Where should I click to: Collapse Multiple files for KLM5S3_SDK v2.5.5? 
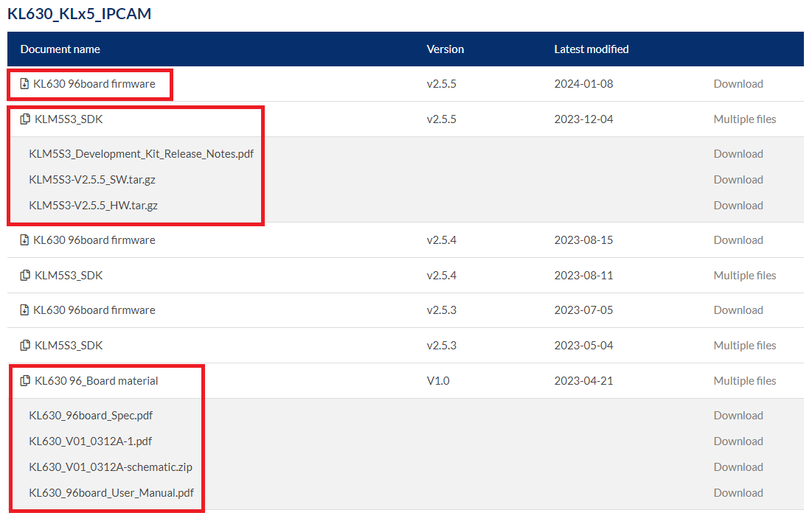[745, 119]
